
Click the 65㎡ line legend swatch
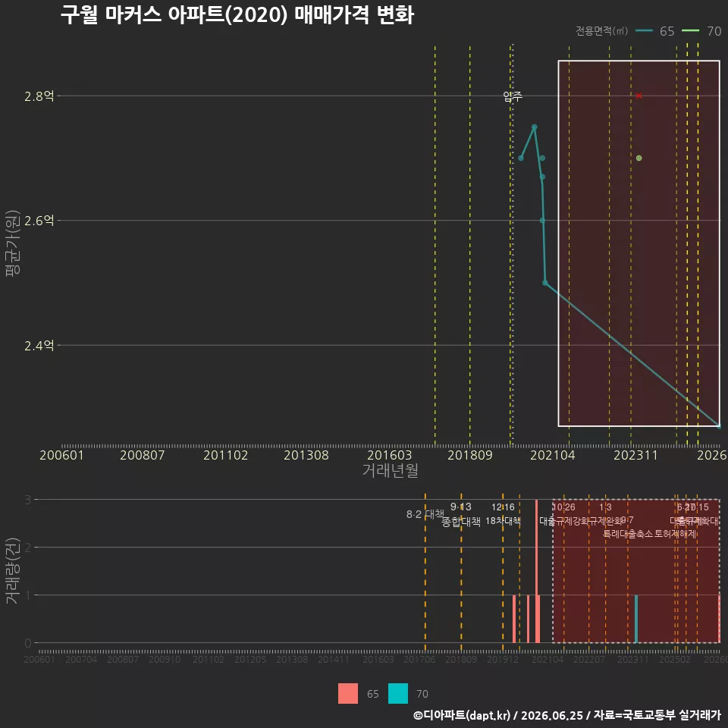click(644, 31)
